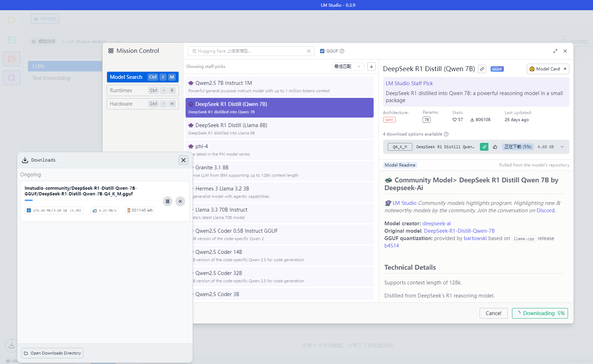
Task: Click the sort direction arrow button
Action: [372, 67]
